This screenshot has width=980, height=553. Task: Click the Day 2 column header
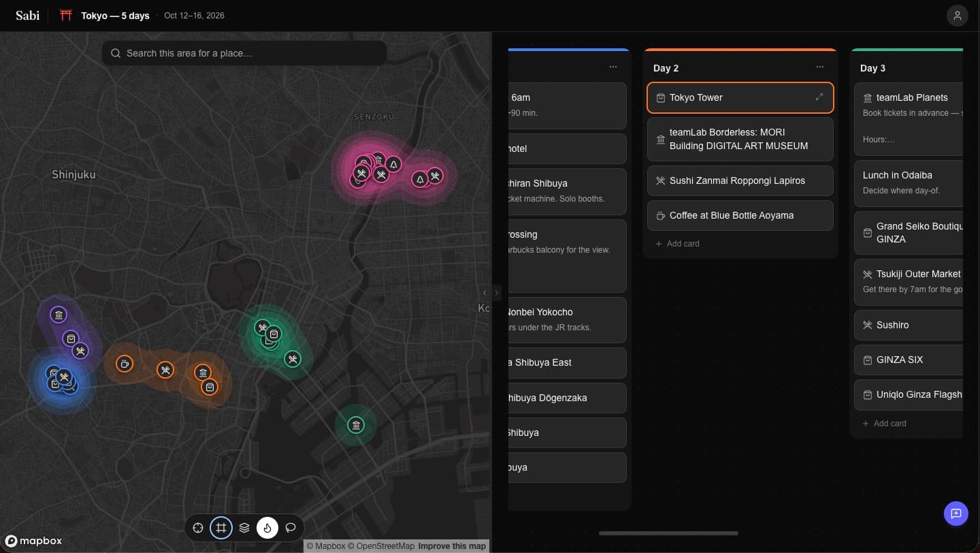[x=666, y=68]
